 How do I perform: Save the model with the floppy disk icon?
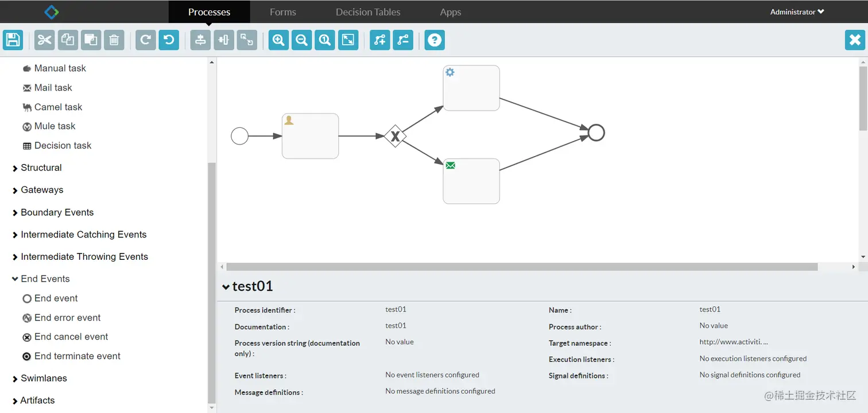(x=13, y=40)
